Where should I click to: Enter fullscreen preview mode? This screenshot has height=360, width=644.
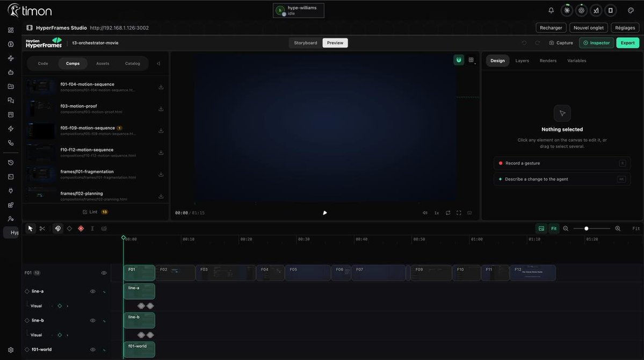click(459, 213)
